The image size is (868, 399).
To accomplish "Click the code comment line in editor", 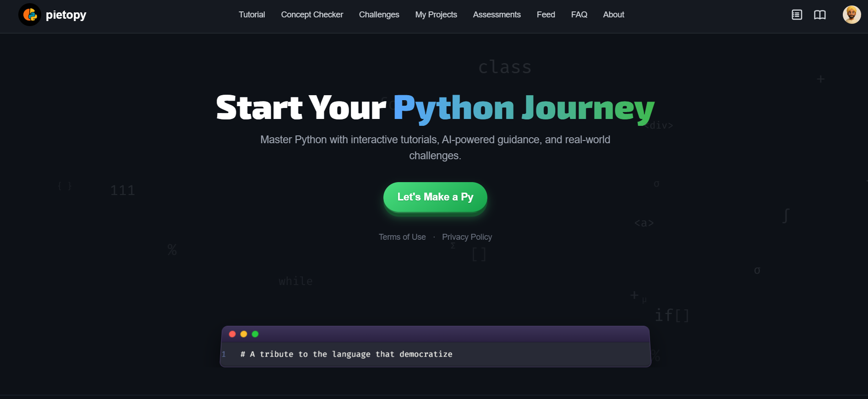I will [346, 354].
